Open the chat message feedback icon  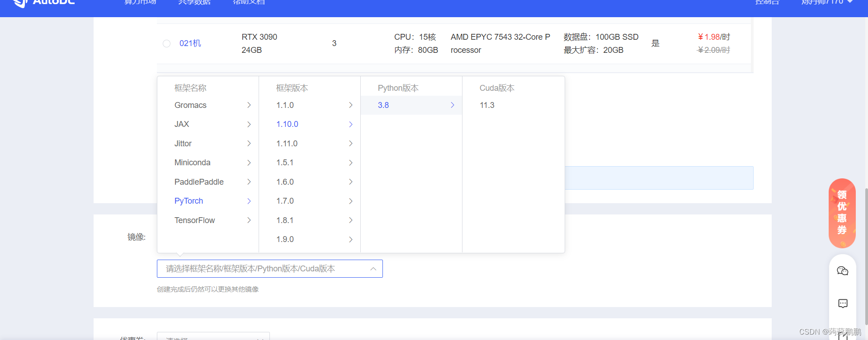[843, 303]
